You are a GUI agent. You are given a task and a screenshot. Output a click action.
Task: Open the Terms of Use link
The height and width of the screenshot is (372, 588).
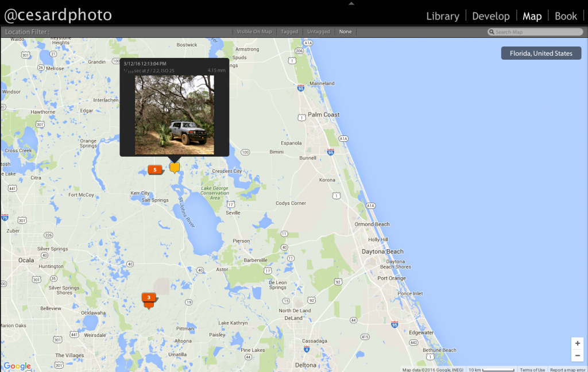(532, 370)
